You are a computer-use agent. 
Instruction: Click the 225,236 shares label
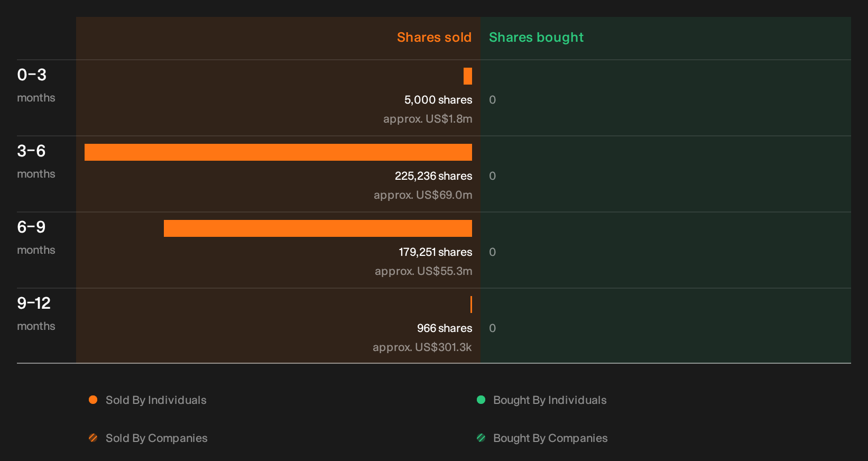point(433,176)
